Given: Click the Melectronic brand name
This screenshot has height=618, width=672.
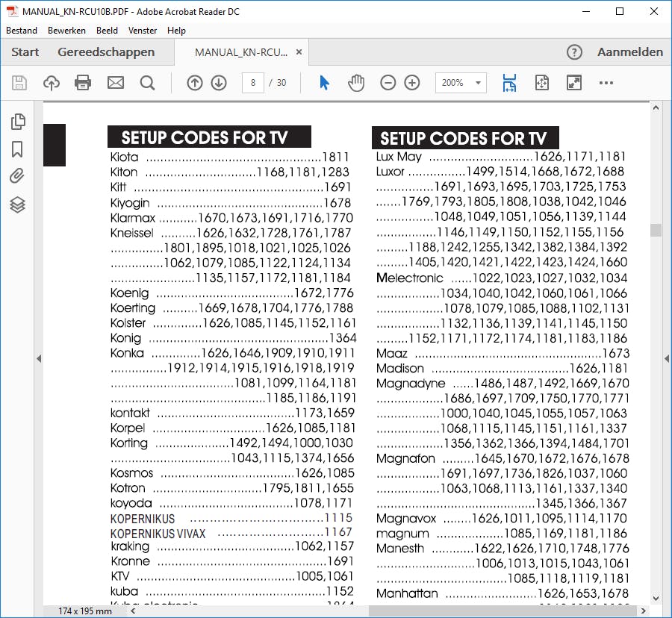Looking at the screenshot, I should point(409,278).
